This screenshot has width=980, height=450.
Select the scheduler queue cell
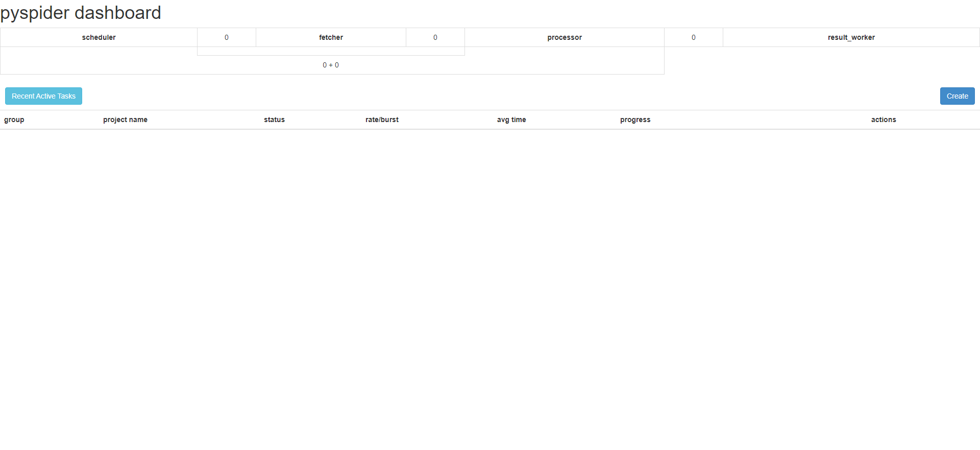(x=99, y=37)
